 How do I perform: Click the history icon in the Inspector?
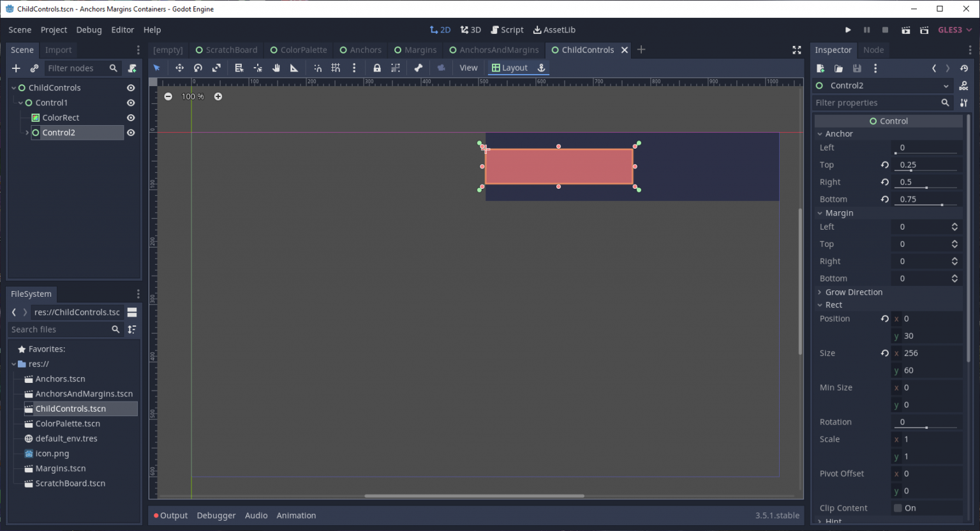pyautogui.click(x=965, y=68)
